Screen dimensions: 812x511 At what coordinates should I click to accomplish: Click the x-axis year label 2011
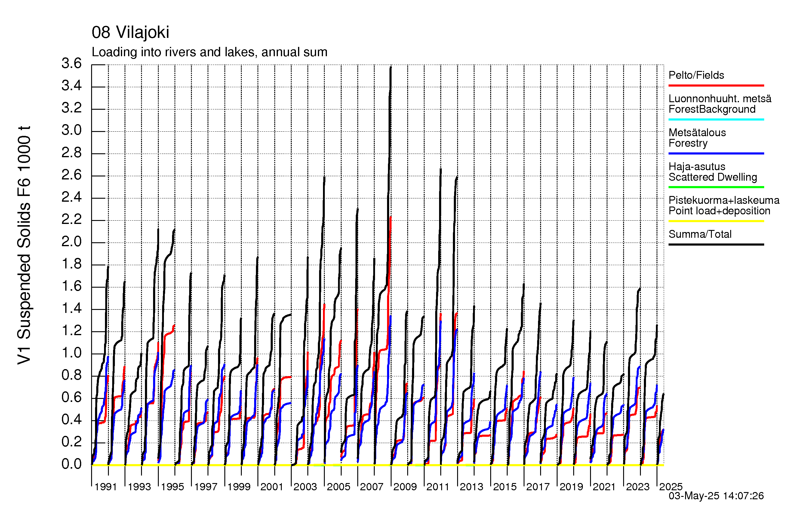coord(438,487)
